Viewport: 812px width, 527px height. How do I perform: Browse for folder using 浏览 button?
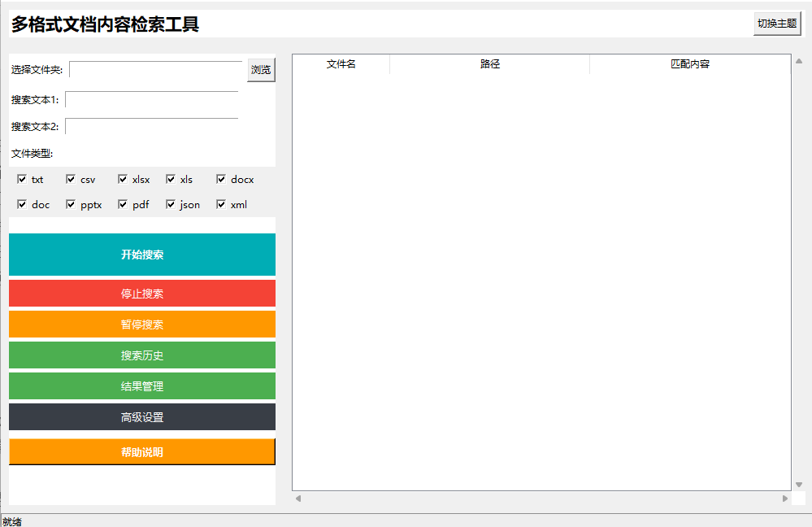[x=261, y=70]
